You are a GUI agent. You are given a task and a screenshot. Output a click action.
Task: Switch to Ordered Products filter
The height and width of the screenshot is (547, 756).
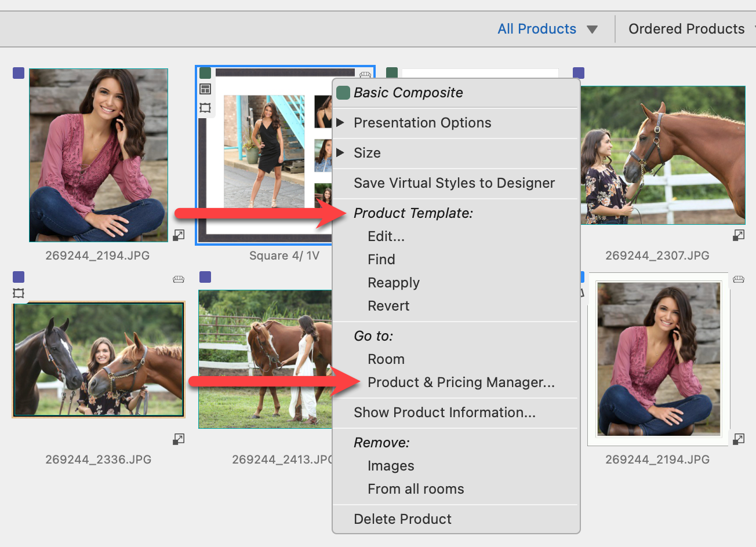[x=686, y=29]
